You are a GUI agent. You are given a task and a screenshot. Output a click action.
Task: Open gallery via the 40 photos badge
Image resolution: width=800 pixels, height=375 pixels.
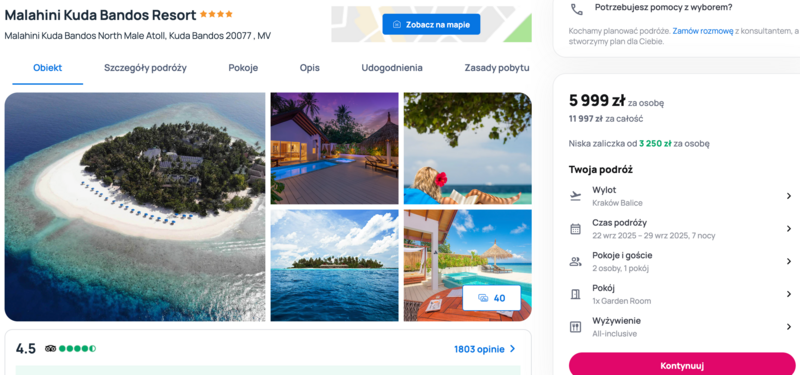click(x=491, y=298)
